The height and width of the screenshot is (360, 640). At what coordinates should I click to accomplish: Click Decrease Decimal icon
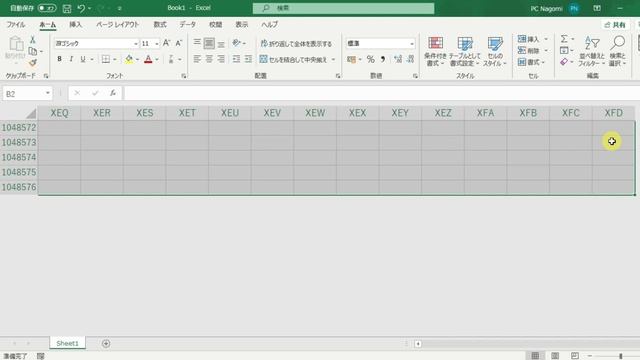[x=410, y=60]
